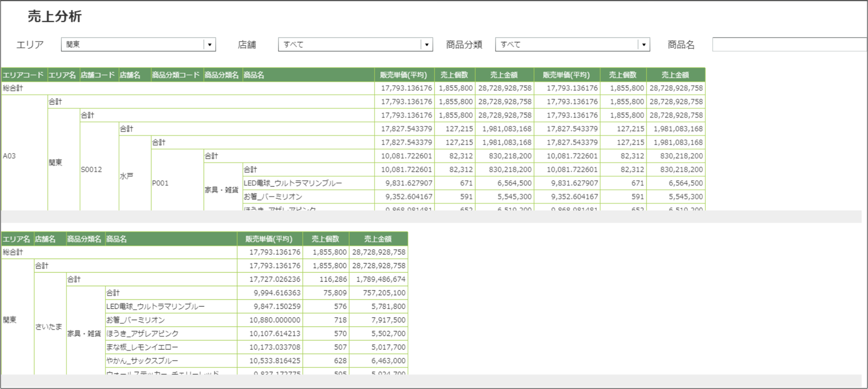Click 総合計 row label in lower table

tap(13, 252)
